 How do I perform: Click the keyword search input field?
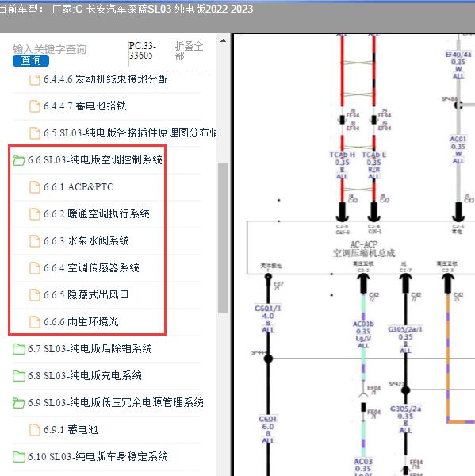[49, 49]
